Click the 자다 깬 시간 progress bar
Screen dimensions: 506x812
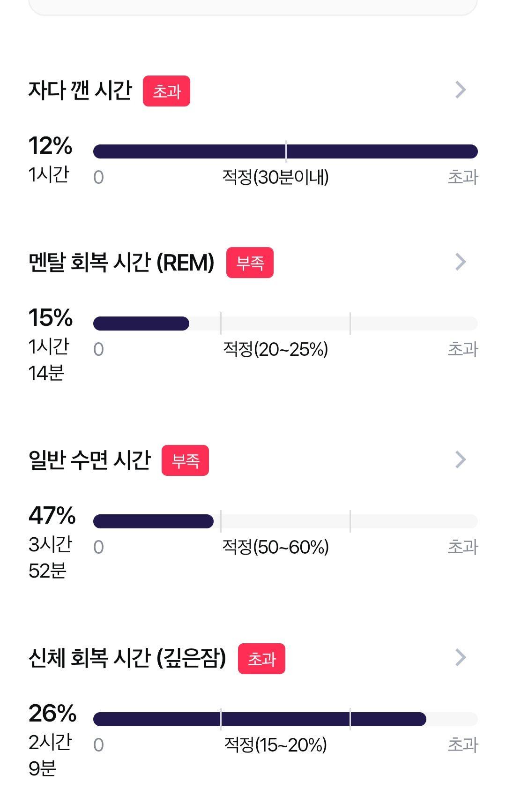click(x=285, y=151)
